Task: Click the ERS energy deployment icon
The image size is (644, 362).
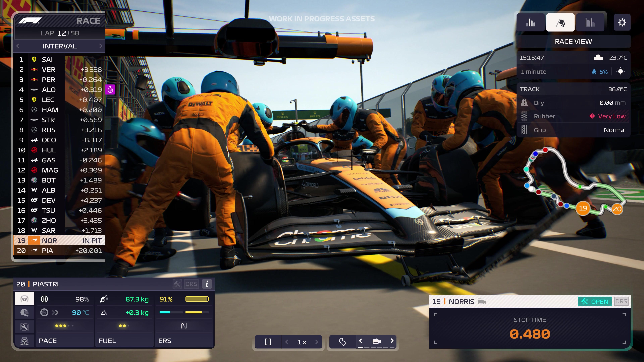Action: [184, 326]
